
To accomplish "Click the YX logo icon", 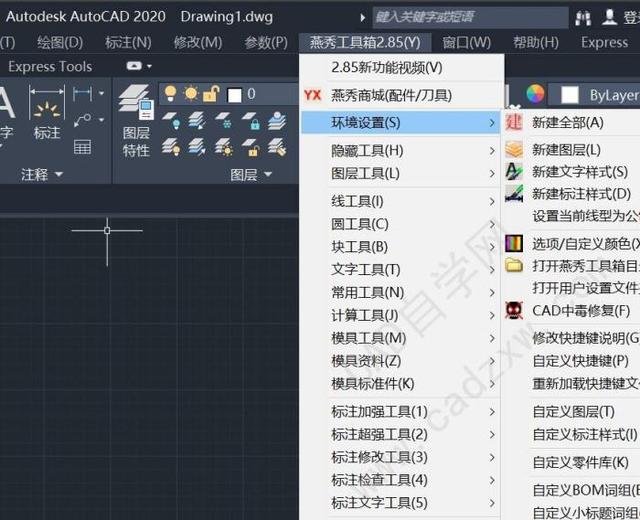I will pyautogui.click(x=313, y=96).
